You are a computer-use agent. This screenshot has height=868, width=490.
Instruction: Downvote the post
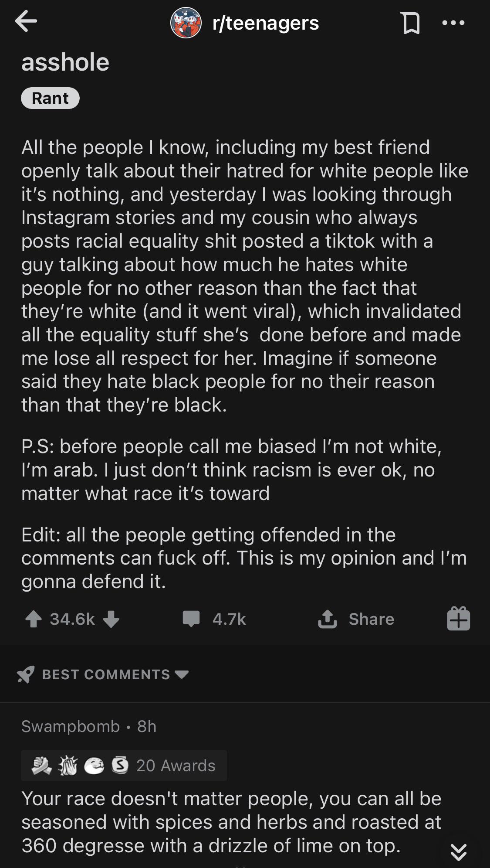click(x=112, y=620)
